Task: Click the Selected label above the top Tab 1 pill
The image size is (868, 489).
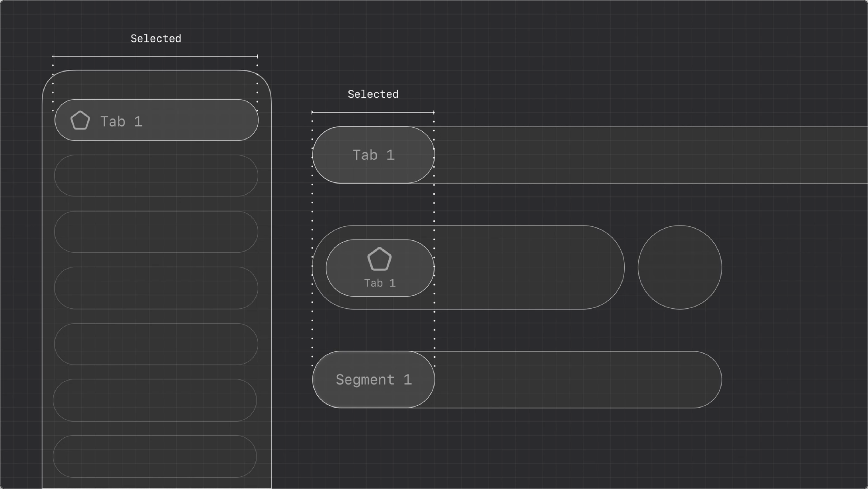Action: (x=373, y=94)
